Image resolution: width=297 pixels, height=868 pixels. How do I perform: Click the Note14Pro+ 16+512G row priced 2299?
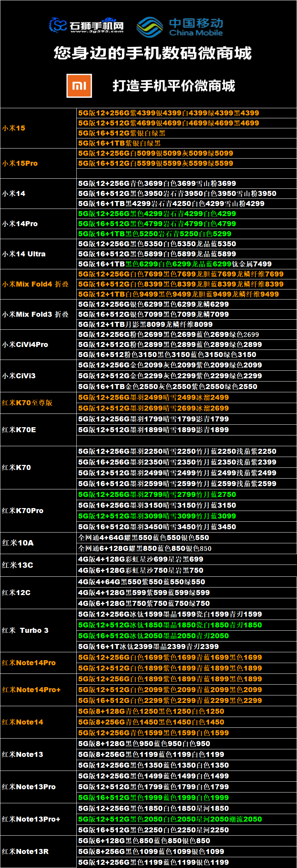[x=186, y=700]
